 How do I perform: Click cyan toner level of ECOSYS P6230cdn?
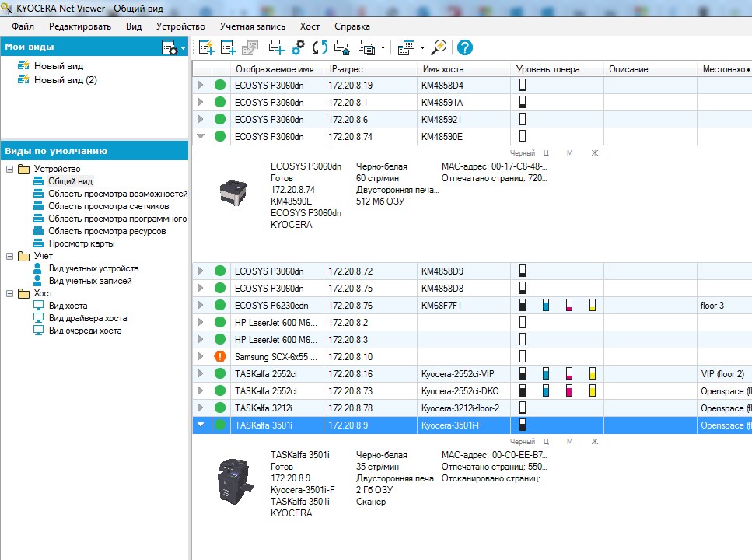pyautogui.click(x=546, y=305)
